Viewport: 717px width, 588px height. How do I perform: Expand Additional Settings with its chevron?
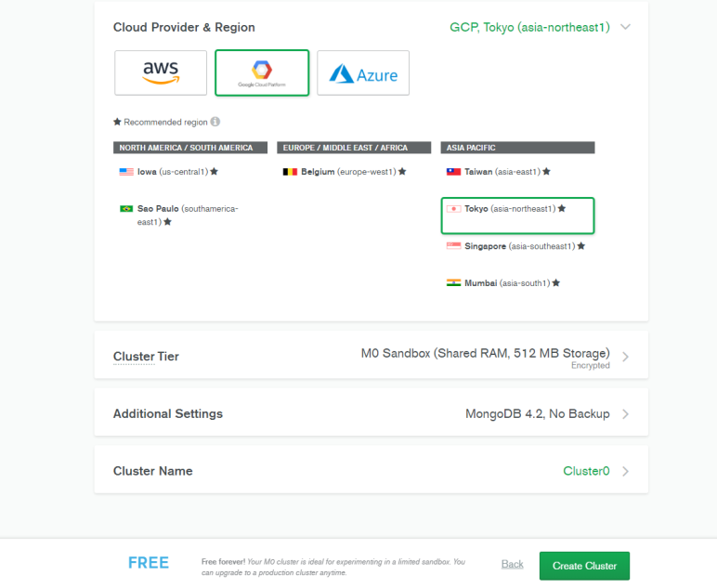pos(626,414)
